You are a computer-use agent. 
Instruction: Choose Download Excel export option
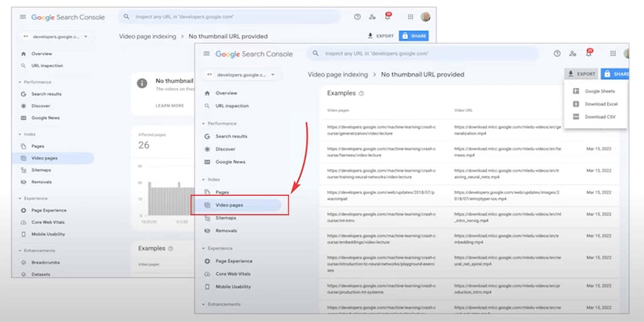click(x=595, y=104)
